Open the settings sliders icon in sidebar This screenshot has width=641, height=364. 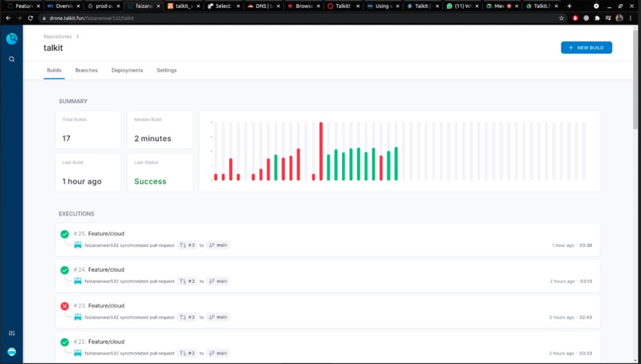(12, 333)
